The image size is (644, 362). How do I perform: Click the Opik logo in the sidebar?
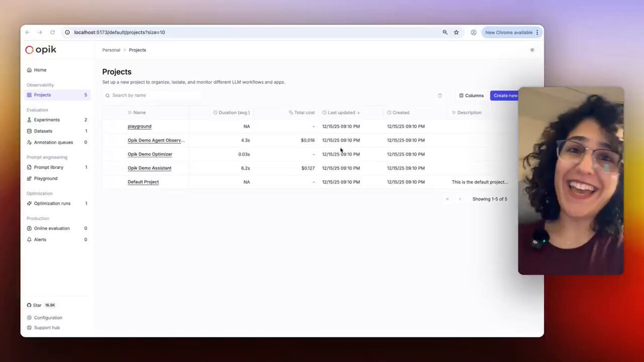pos(41,50)
